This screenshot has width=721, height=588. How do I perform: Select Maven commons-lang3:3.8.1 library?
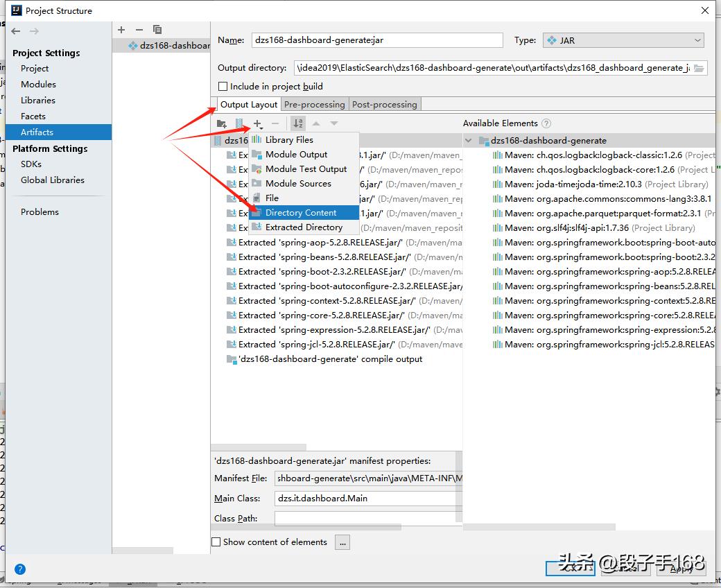(x=602, y=199)
